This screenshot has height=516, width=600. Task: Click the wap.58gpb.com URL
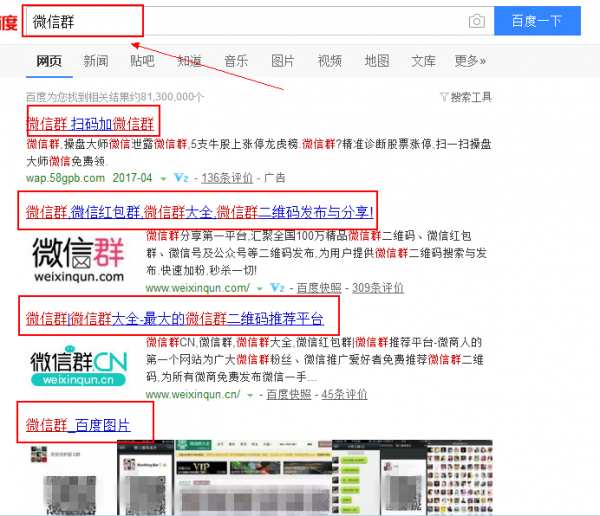[x=65, y=178]
